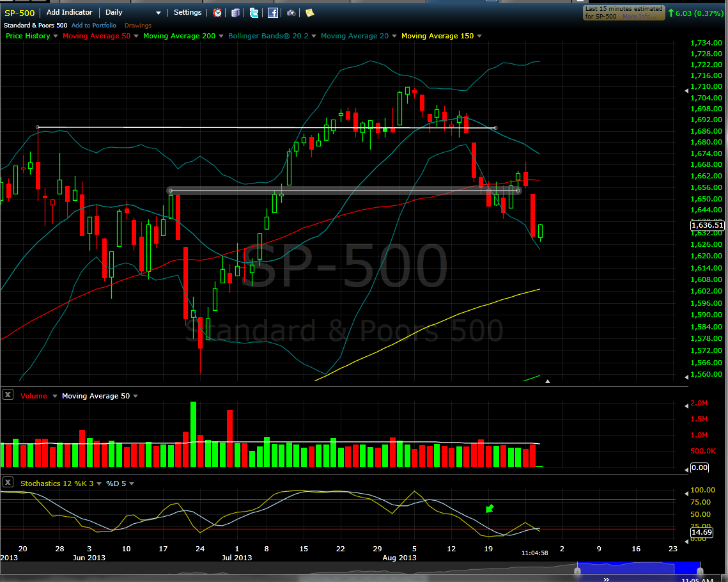The height and width of the screenshot is (582, 728).
Task: Expand the Moving Average 200 options arrow
Action: tap(221, 36)
